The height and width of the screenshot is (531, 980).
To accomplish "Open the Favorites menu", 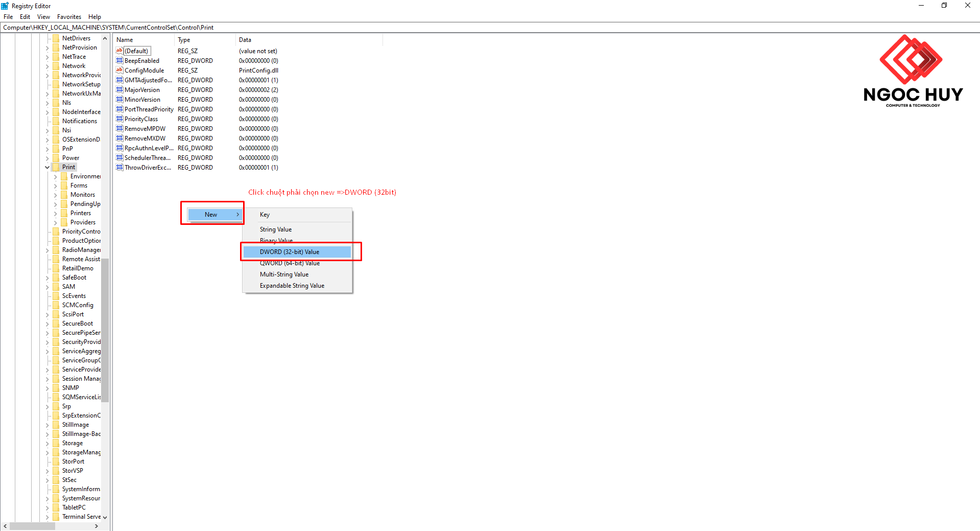I will tap(69, 17).
